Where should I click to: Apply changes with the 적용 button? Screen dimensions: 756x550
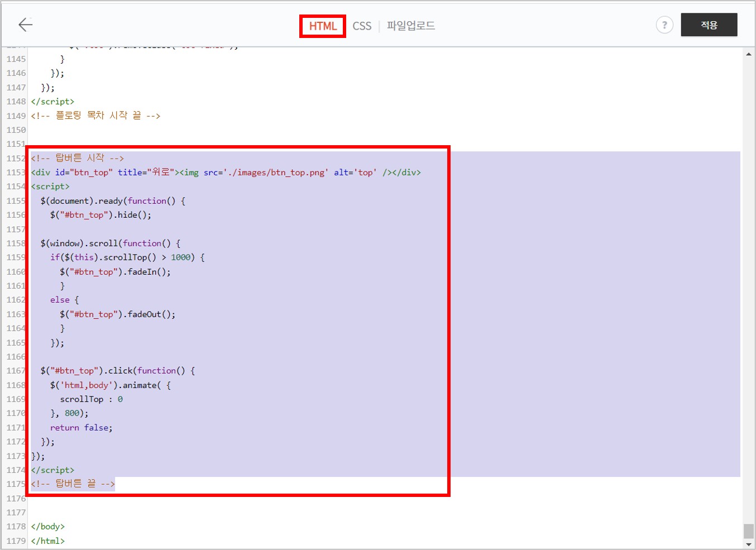[x=709, y=25]
